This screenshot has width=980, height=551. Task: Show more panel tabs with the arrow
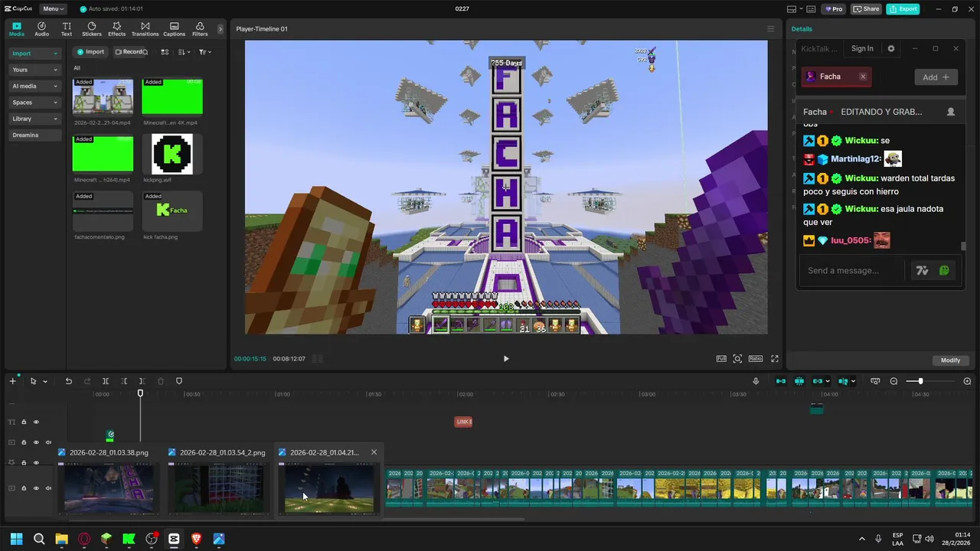tap(220, 29)
